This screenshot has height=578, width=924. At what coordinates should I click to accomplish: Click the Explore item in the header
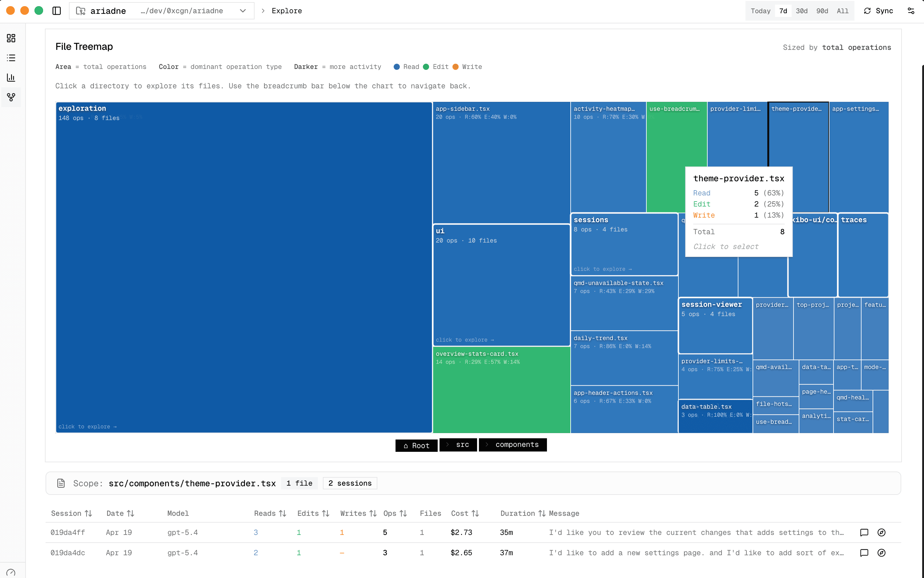(x=286, y=11)
